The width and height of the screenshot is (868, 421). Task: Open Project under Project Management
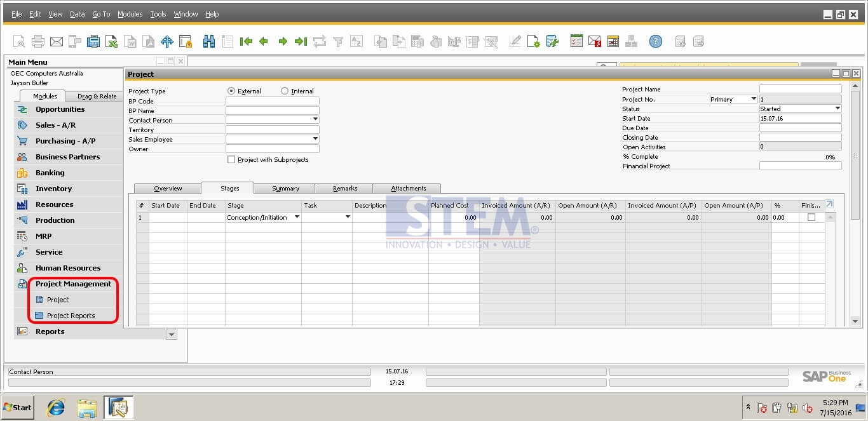58,300
